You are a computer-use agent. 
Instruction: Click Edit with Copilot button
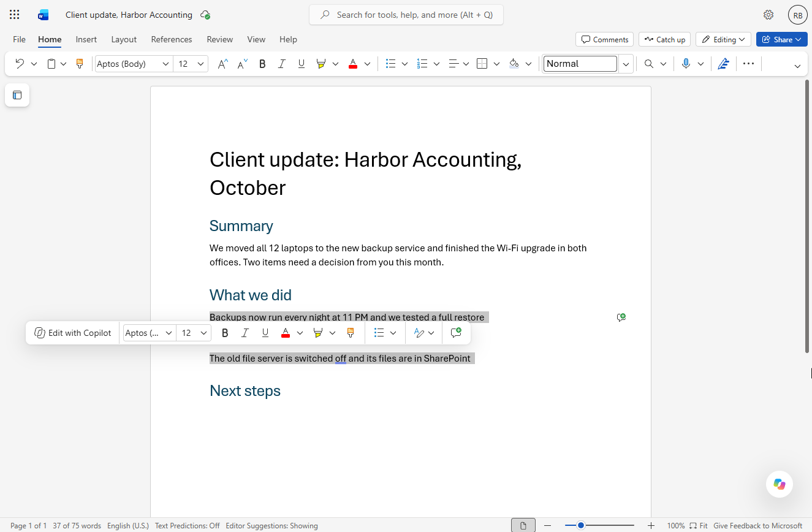click(73, 333)
